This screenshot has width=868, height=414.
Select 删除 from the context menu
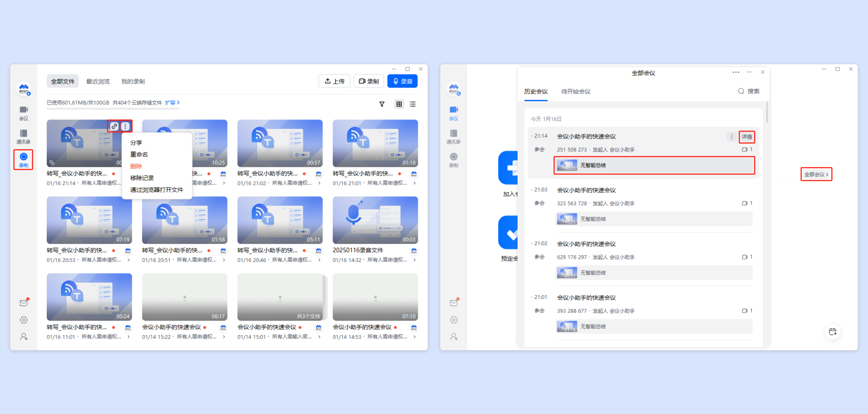point(136,166)
